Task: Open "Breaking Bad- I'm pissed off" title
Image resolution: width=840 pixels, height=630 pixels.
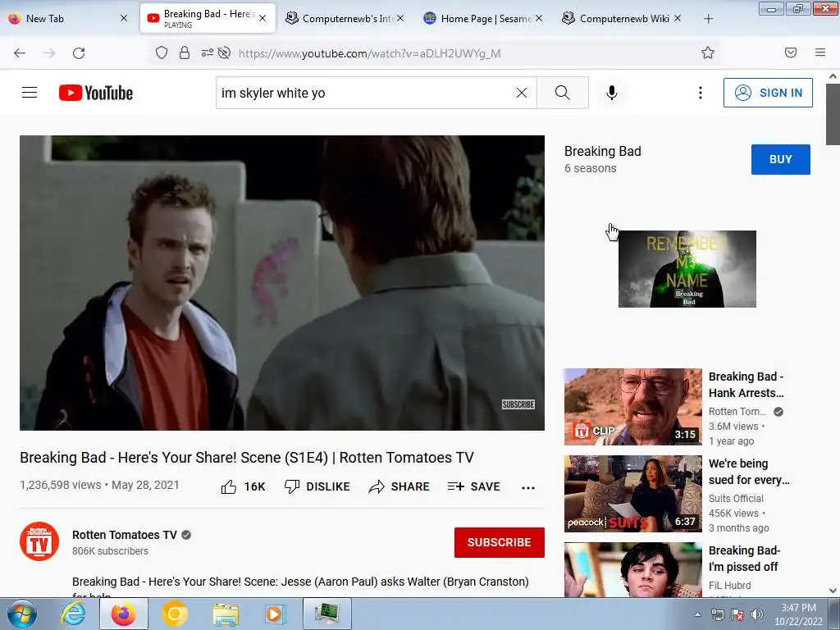Action: (744, 558)
